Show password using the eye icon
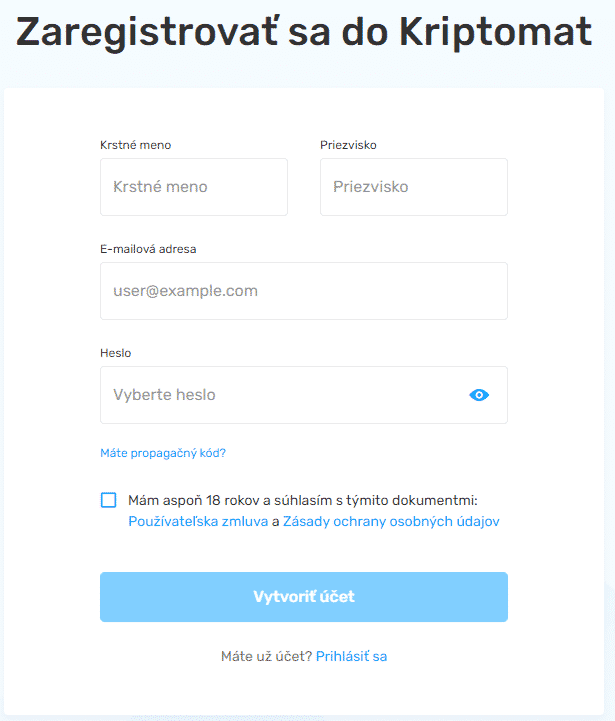Screen dimensions: 615x721 tap(479, 395)
